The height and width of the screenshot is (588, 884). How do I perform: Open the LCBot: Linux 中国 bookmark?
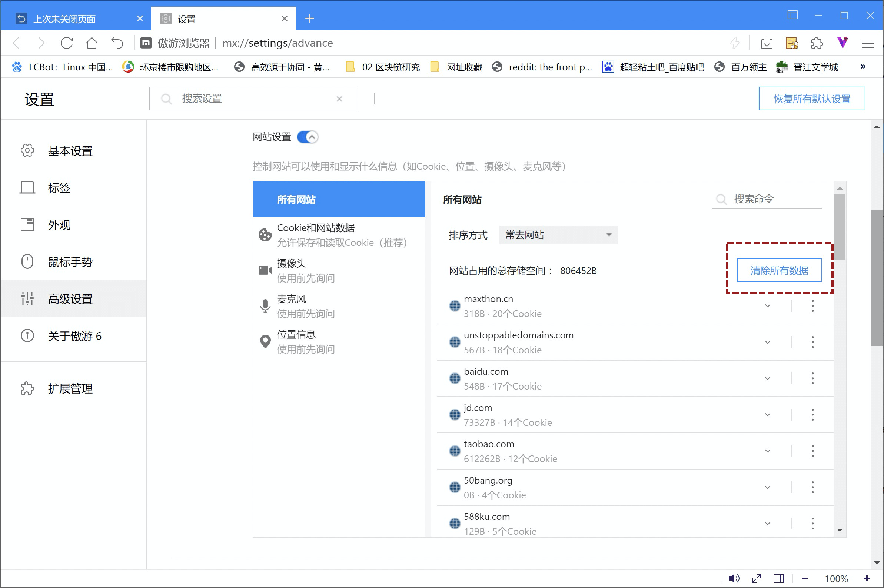tap(63, 67)
